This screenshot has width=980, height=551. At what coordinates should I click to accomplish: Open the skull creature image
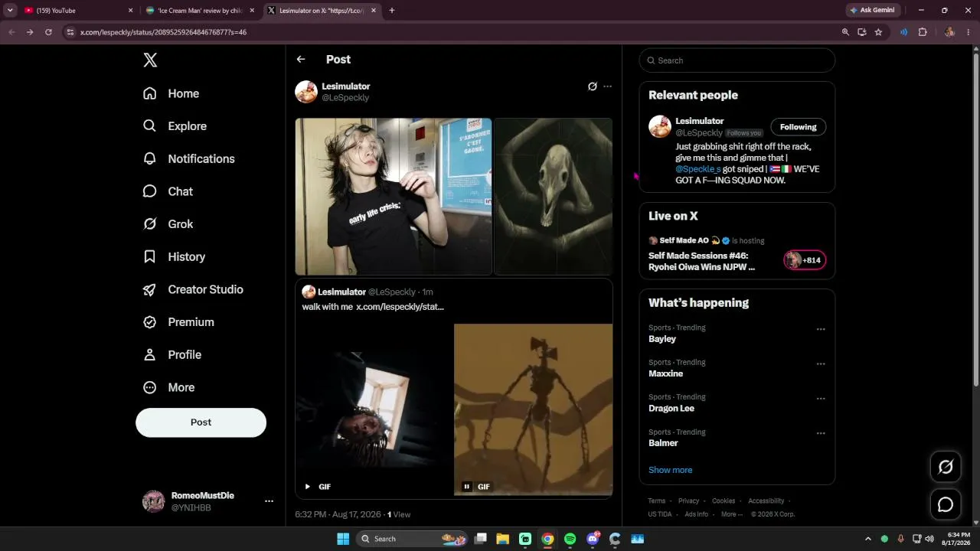click(554, 197)
